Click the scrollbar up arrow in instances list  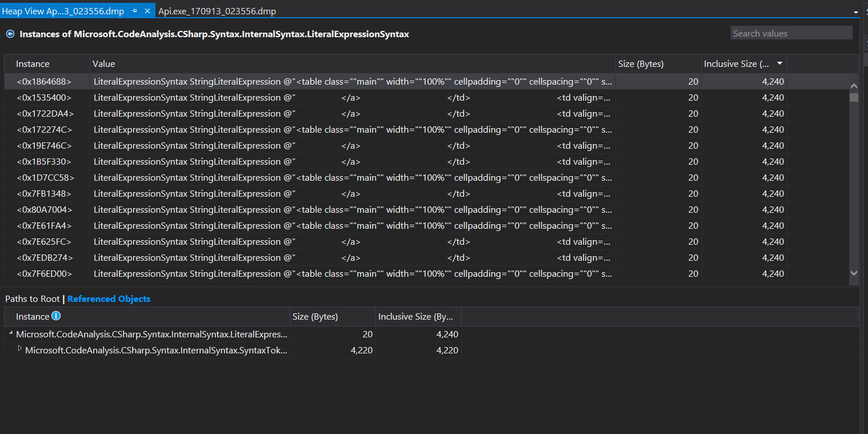(854, 86)
